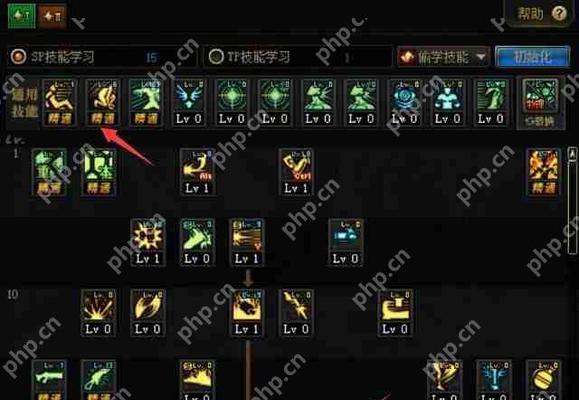Click the 初始化 reset button
The image size is (579, 400).
[x=532, y=57]
